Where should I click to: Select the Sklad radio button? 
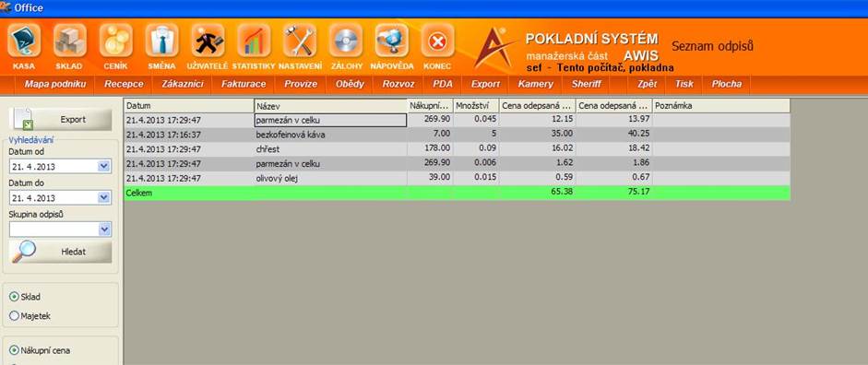(15, 297)
